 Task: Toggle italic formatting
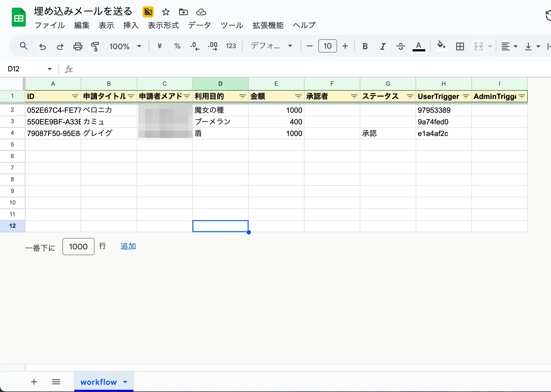tap(383, 46)
